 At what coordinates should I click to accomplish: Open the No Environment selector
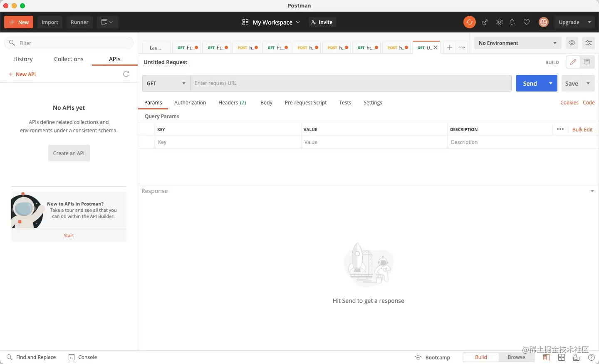pos(517,43)
